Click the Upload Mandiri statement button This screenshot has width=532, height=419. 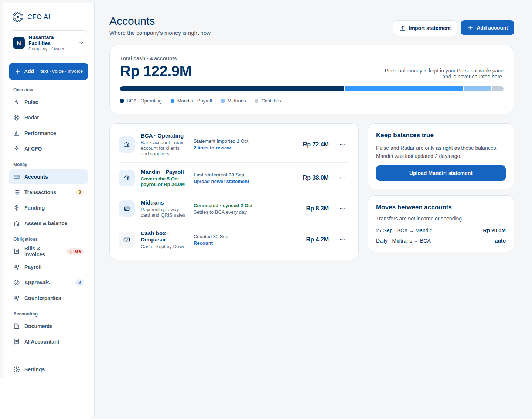click(441, 173)
